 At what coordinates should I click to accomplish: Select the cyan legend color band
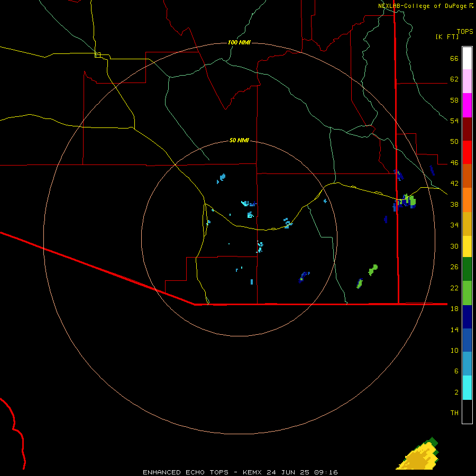(467, 388)
